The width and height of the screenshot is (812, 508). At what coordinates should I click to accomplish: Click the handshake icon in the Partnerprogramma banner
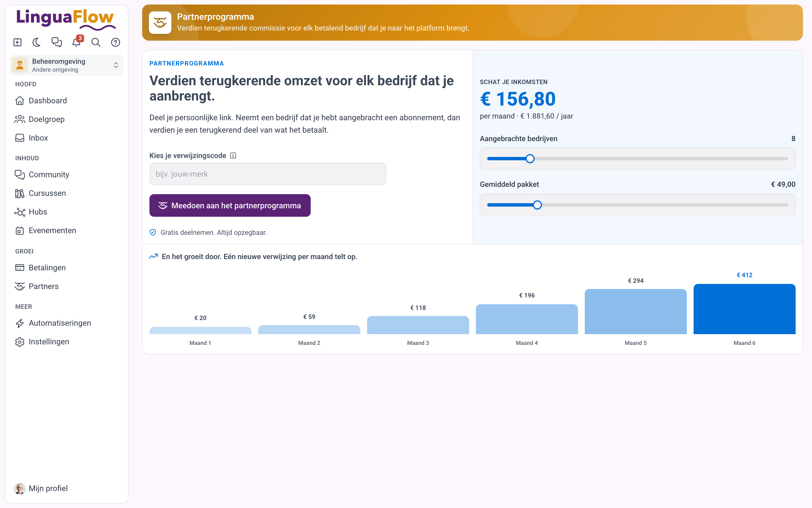(160, 23)
